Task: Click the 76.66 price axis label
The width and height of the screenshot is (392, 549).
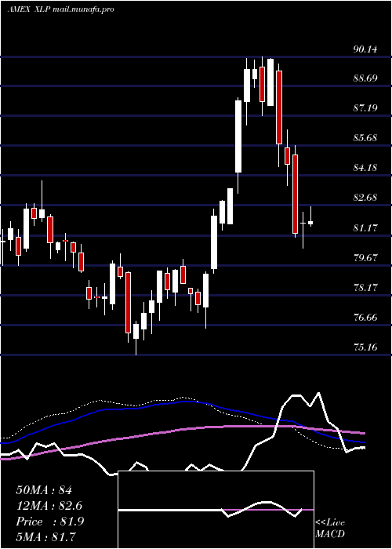Action: [x=365, y=318]
